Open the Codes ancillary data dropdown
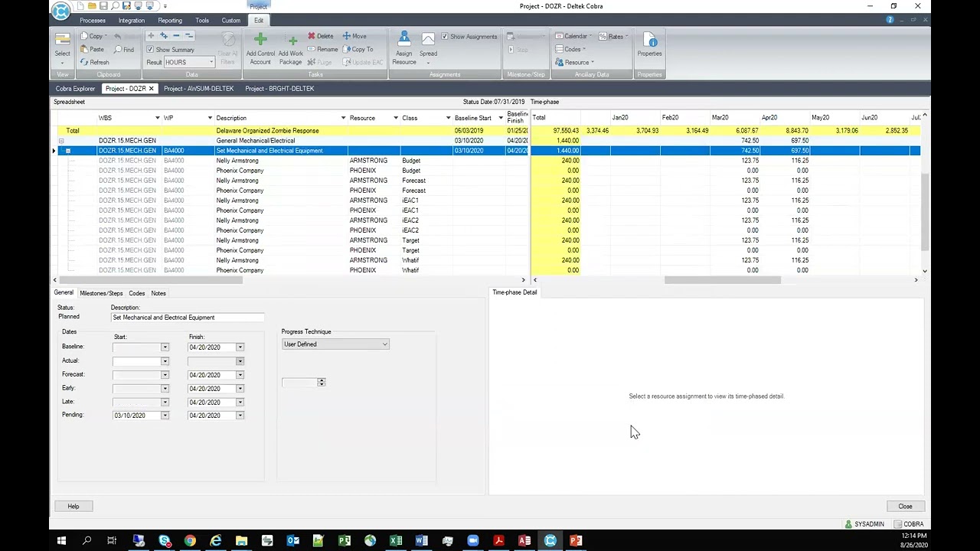The width and height of the screenshot is (980, 551). [x=571, y=49]
